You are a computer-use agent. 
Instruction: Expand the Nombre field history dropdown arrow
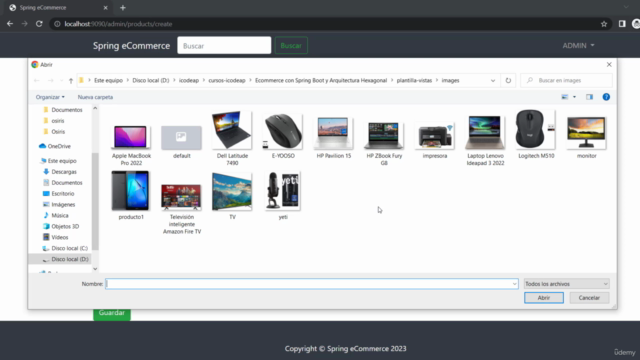click(514, 284)
